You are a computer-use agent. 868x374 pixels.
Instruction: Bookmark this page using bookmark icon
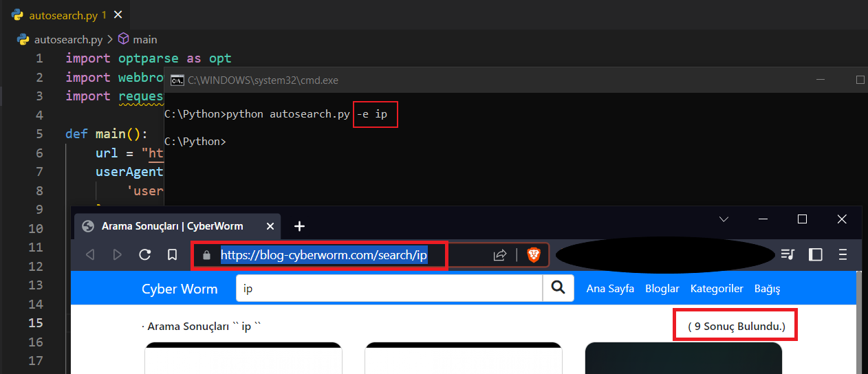(x=173, y=255)
